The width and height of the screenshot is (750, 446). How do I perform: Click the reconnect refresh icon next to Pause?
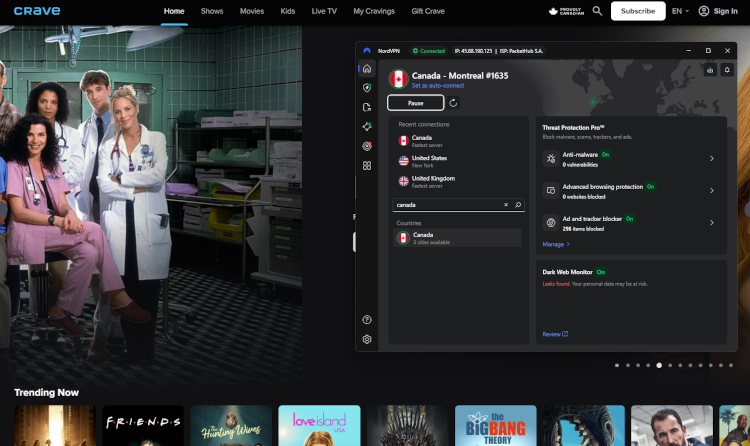coord(453,103)
